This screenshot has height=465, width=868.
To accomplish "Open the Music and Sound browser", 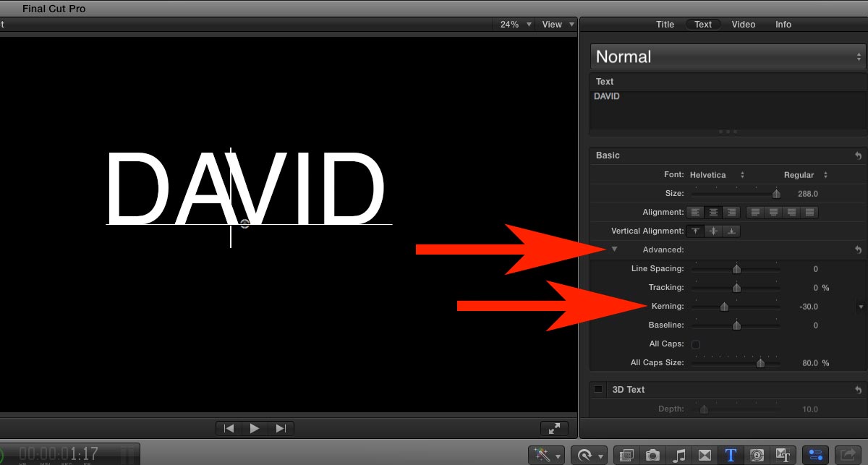I will (679, 455).
